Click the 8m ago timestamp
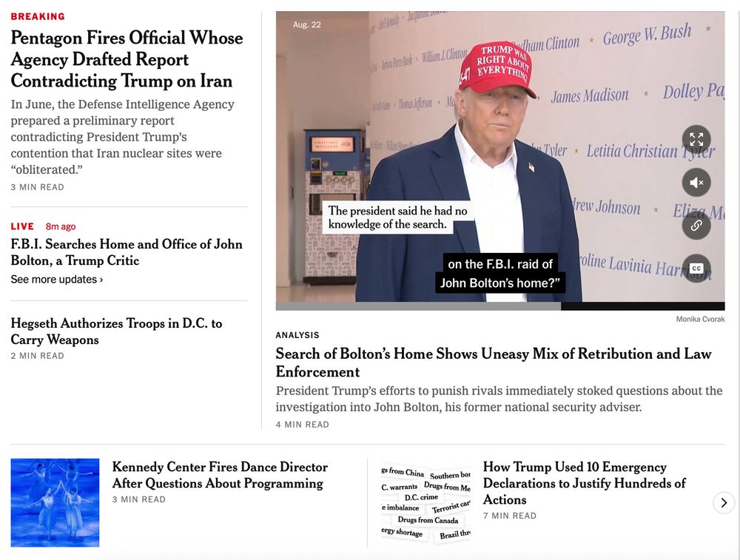The width and height of the screenshot is (740, 560). click(61, 226)
